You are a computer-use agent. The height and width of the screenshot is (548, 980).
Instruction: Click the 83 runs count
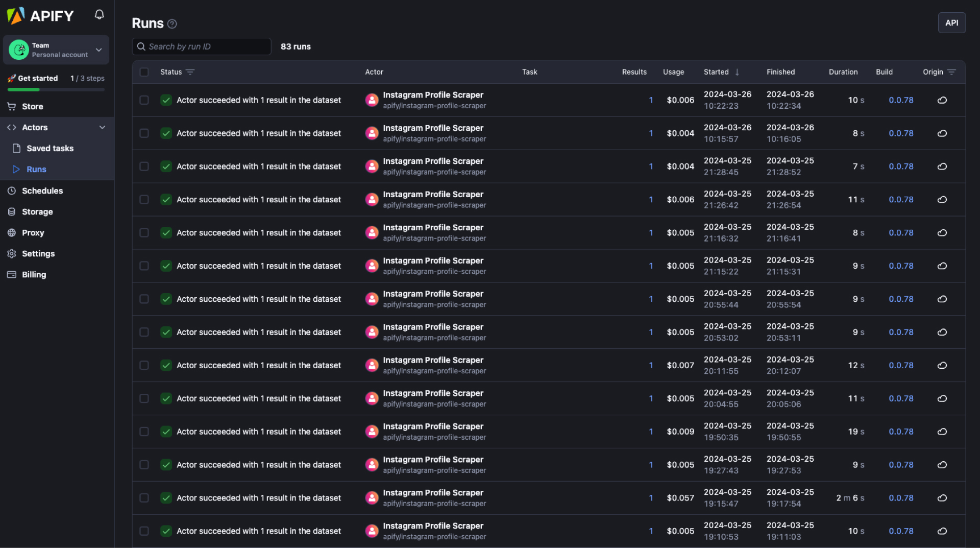(x=296, y=46)
